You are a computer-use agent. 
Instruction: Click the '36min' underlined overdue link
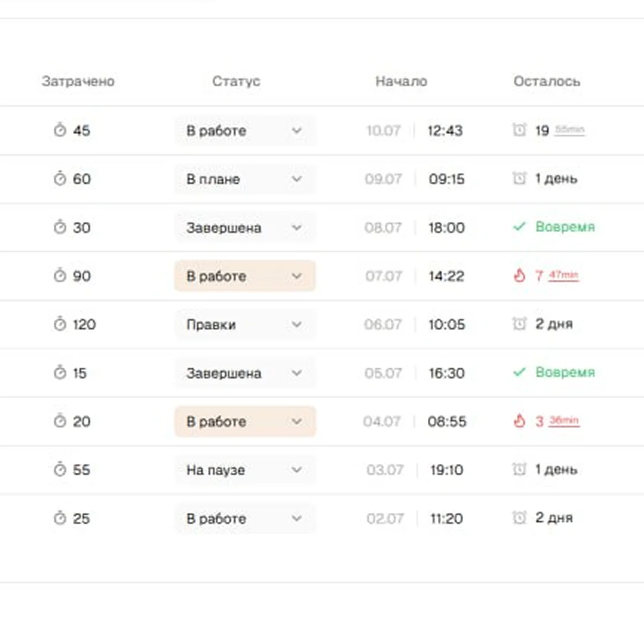[563, 421]
